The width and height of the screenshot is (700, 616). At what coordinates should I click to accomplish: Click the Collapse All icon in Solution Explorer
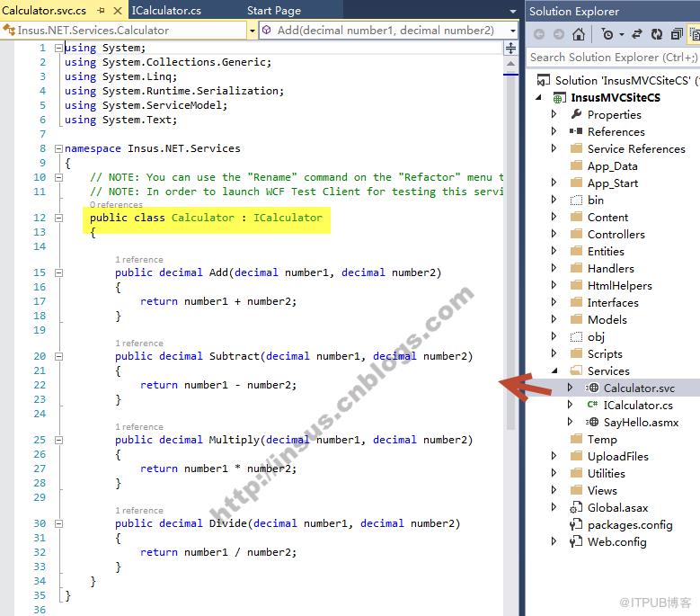(677, 34)
